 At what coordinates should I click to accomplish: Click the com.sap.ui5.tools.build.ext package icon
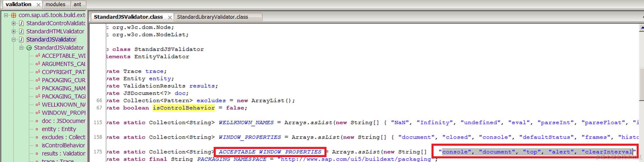[x=14, y=15]
